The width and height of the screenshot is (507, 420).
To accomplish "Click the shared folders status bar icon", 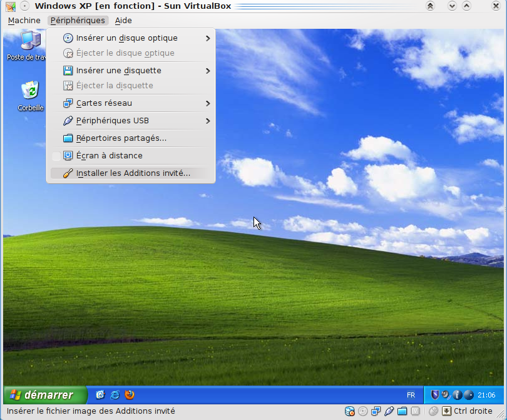I will (x=402, y=411).
